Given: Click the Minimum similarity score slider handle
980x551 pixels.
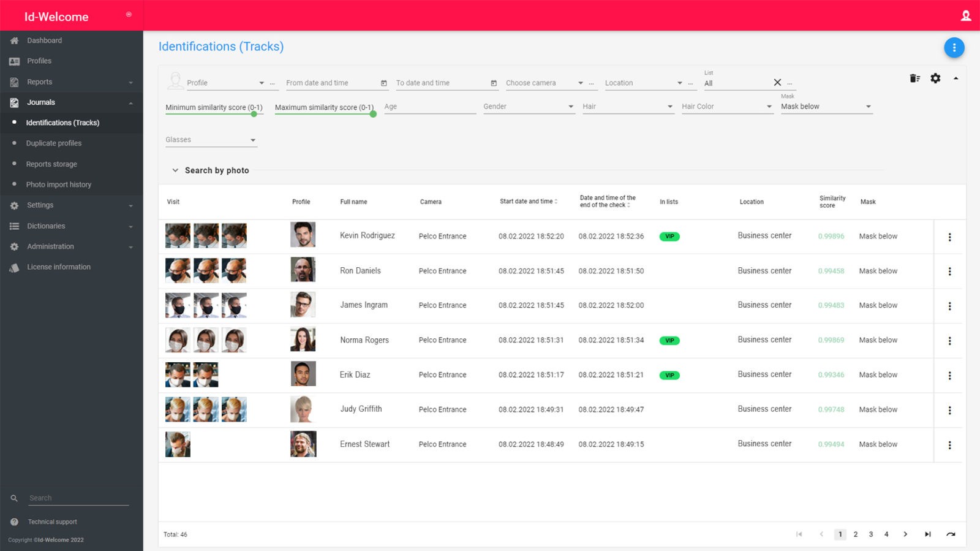Looking at the screenshot, I should pos(254,114).
